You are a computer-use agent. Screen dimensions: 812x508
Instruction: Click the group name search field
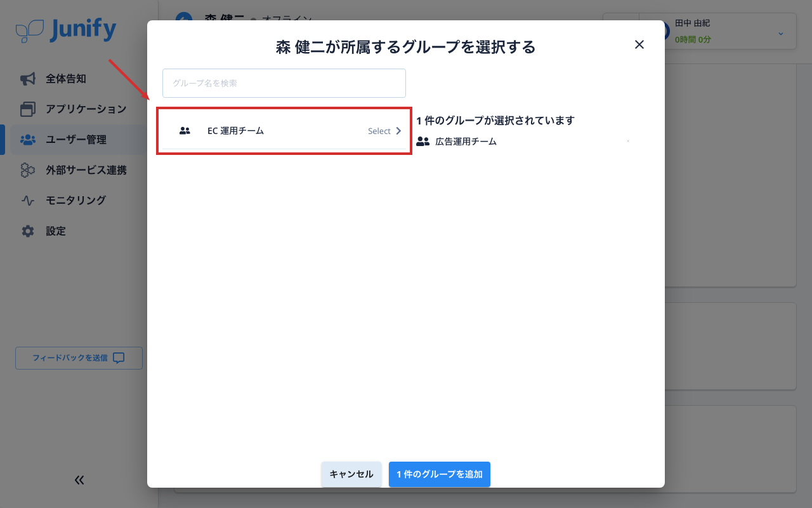click(284, 83)
